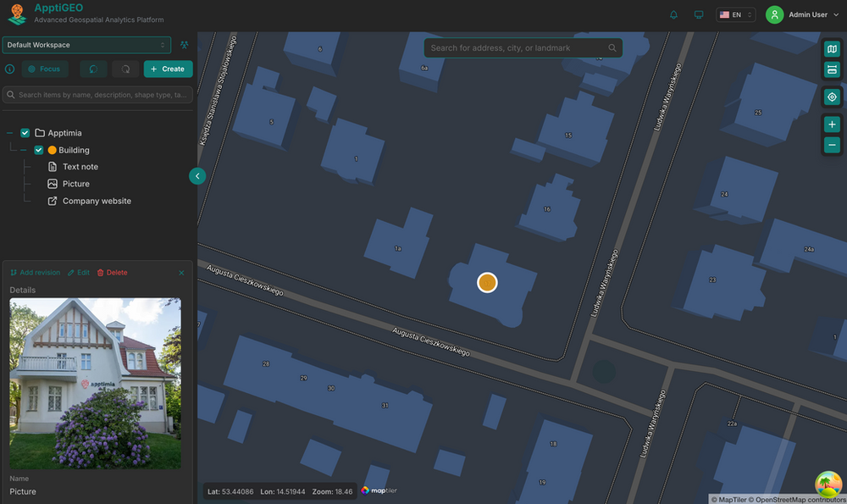Click the Lon: 14.51944 readout
The image size is (847, 504).
(283, 491)
